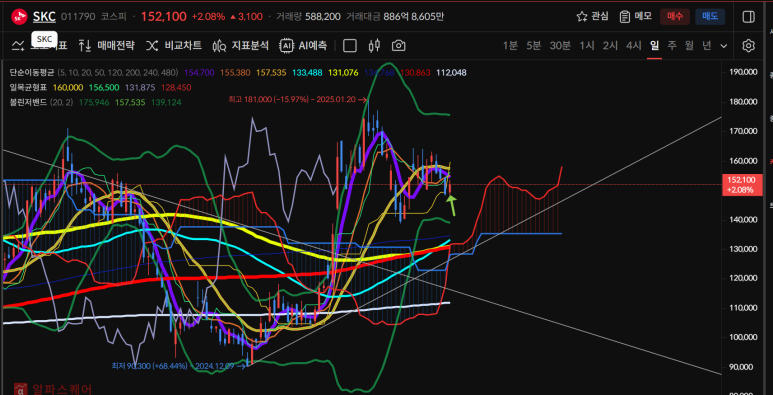Image resolution: width=773 pixels, height=395 pixels.
Task: Click moving average value 131,076
Action: [x=343, y=72]
